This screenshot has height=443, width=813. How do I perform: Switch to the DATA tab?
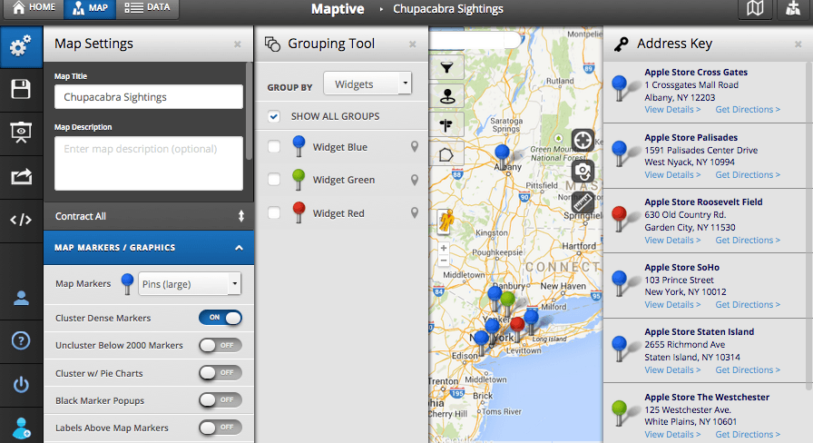(x=148, y=8)
